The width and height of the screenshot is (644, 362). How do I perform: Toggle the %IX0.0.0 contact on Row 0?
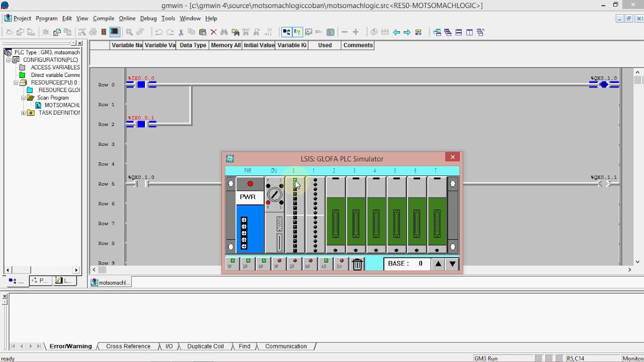coord(141,84)
